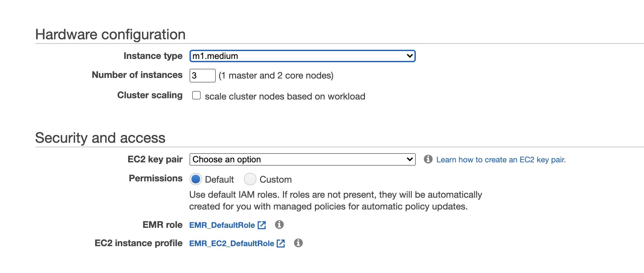Click the 'Instance type' field label
This screenshot has width=644, height=273.
pyautogui.click(x=153, y=56)
